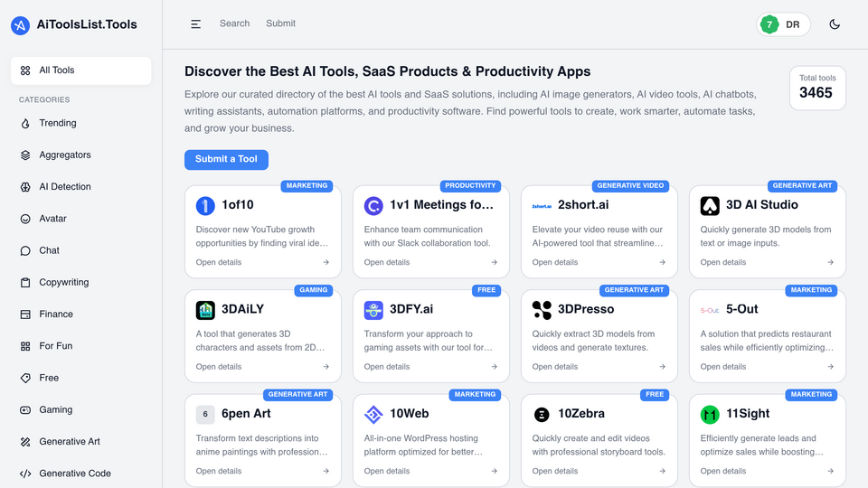Click the green 7 badge

(x=769, y=24)
